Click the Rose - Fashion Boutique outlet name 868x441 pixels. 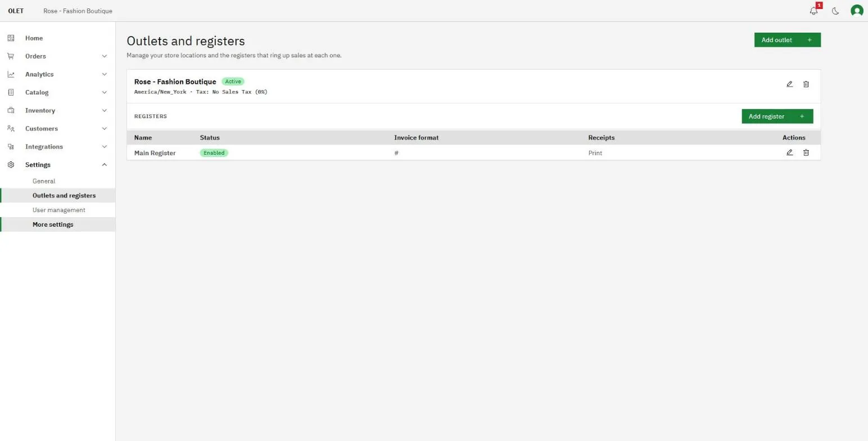(x=175, y=82)
